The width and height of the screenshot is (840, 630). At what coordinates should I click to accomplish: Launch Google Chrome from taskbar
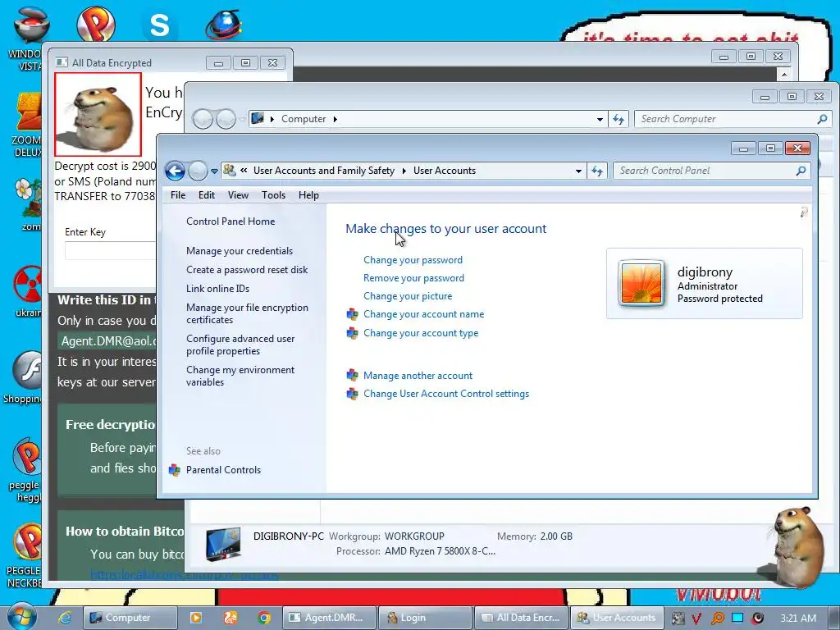(263, 617)
